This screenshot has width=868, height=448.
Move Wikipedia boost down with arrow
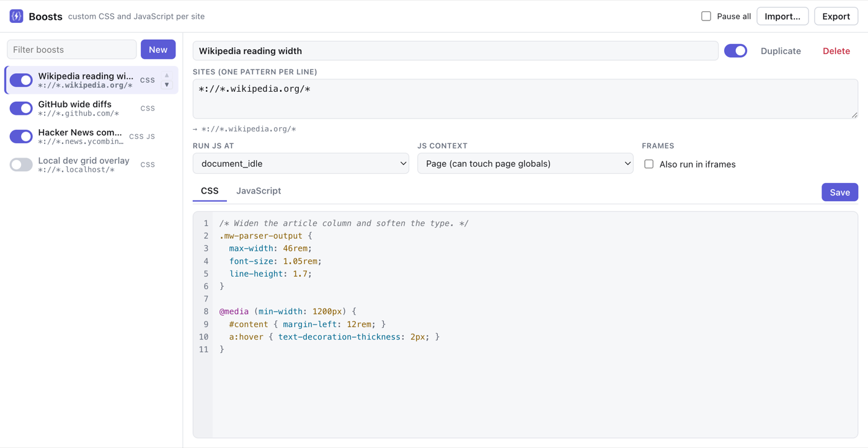click(167, 85)
